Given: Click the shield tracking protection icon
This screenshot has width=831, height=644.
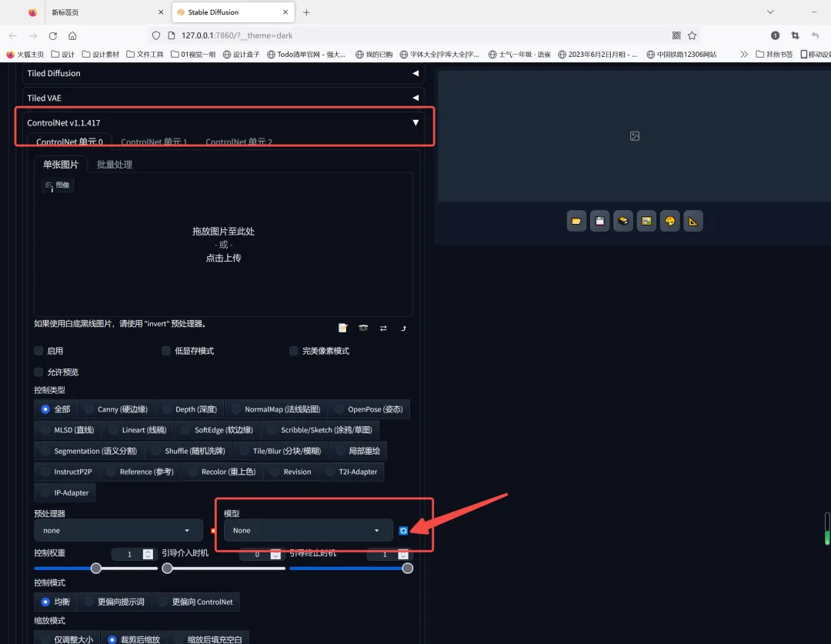Looking at the screenshot, I should pos(155,35).
